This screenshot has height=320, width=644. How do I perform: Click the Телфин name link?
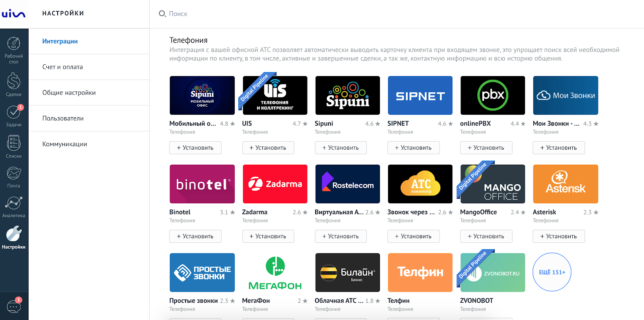pos(398,301)
